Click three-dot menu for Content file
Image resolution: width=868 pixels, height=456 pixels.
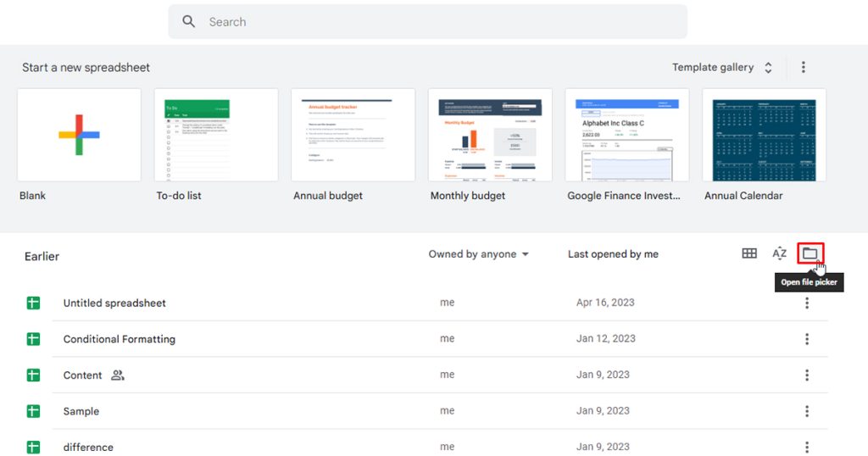click(x=806, y=375)
